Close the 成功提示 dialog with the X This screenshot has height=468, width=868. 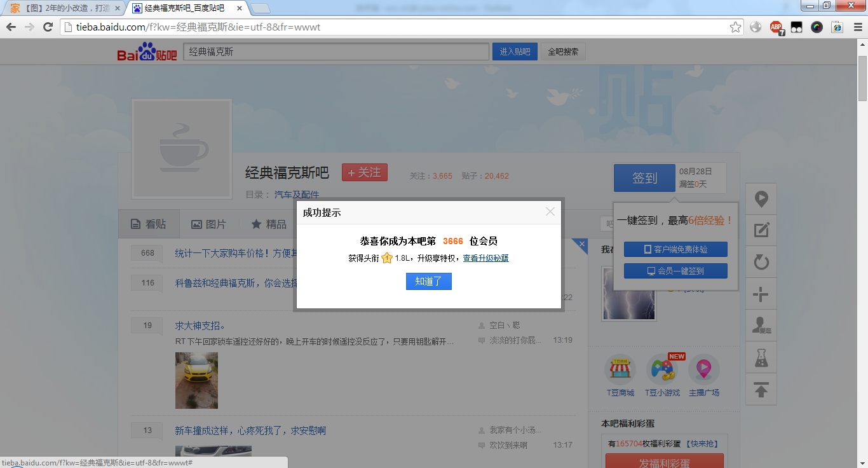click(550, 212)
